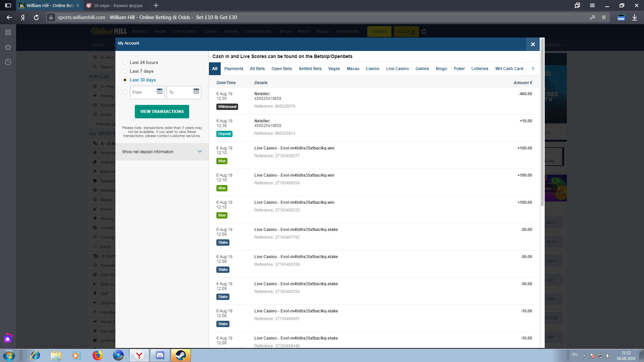Show hidden system tray icons
The width and height of the screenshot is (644, 362).
click(584, 356)
